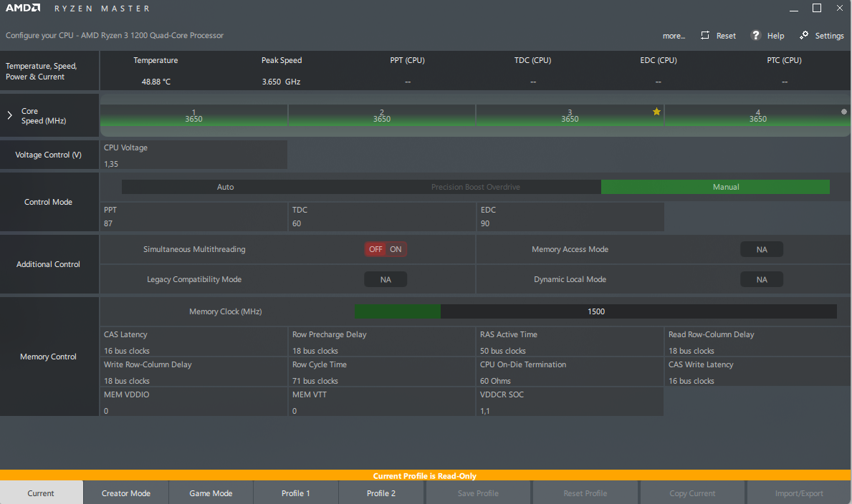Image resolution: width=852 pixels, height=504 pixels.
Task: Click the Read Row-Column Delay field
Action: 758,342
